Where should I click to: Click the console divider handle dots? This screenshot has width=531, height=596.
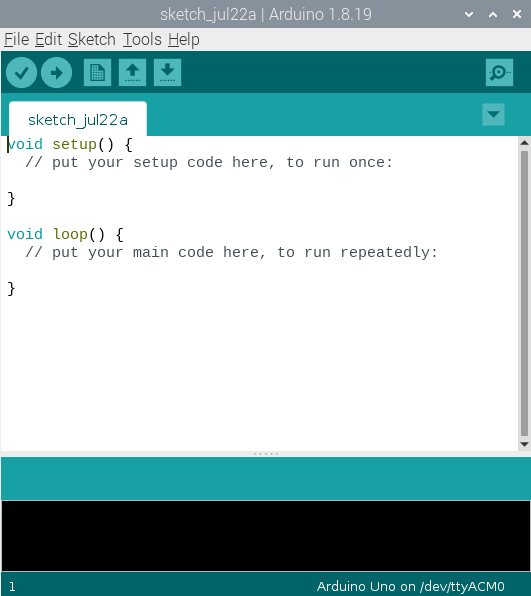pyautogui.click(x=266, y=454)
